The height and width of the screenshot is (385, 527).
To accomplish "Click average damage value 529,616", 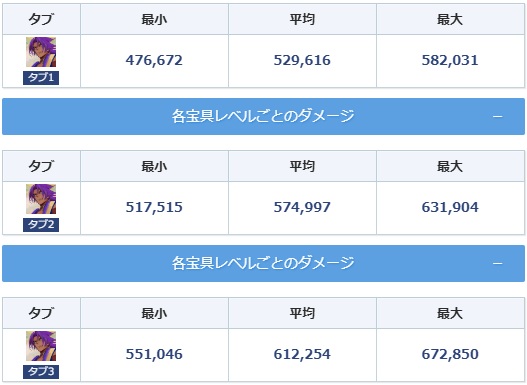I will [302, 60].
